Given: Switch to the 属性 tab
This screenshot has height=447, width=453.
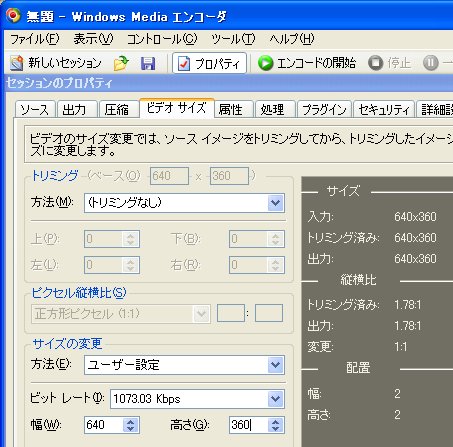Looking at the screenshot, I should [233, 109].
